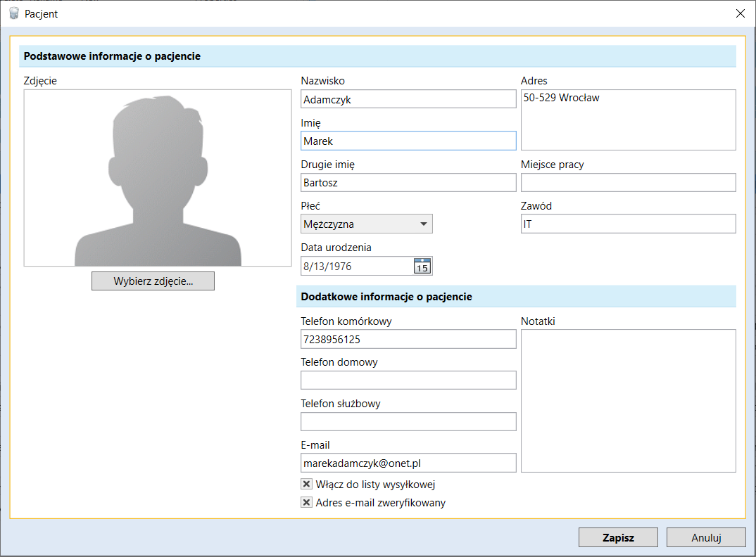756x557 pixels.
Task: Click inside the Notatki text area
Action: (x=628, y=401)
